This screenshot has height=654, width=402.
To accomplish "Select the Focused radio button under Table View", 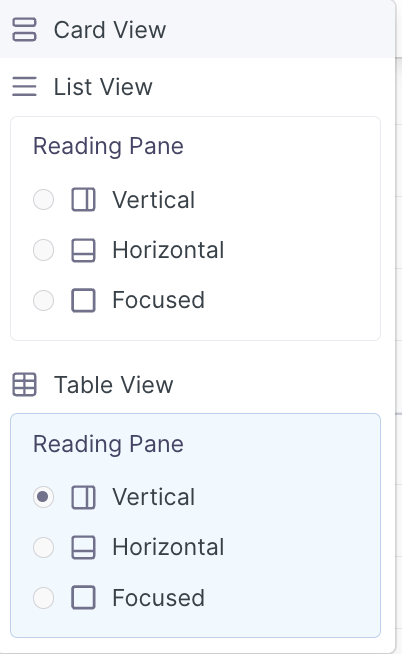I will coord(43,598).
